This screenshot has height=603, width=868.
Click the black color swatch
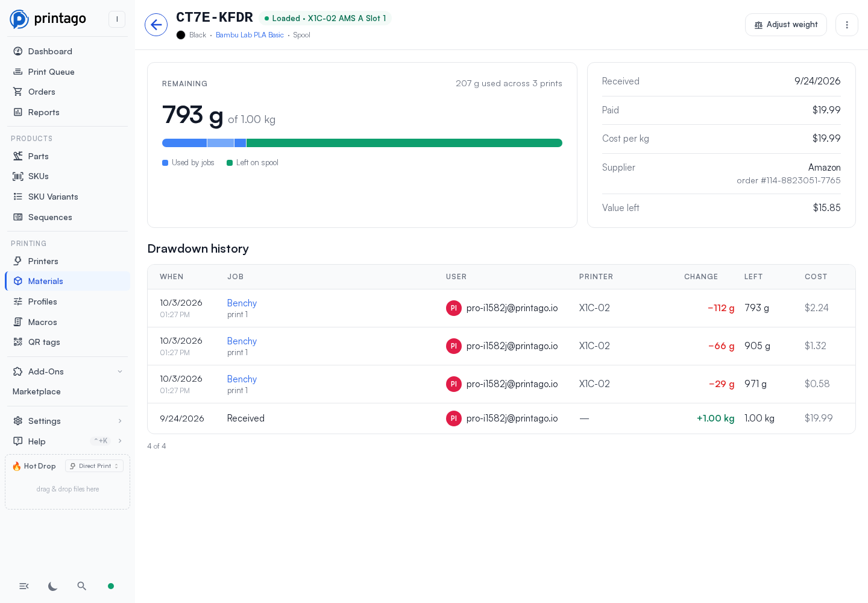point(181,35)
